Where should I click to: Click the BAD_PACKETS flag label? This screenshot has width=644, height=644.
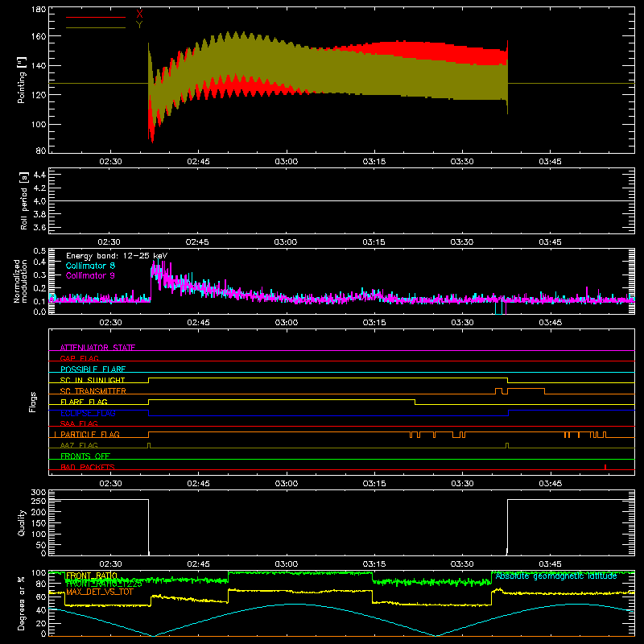tap(88, 467)
